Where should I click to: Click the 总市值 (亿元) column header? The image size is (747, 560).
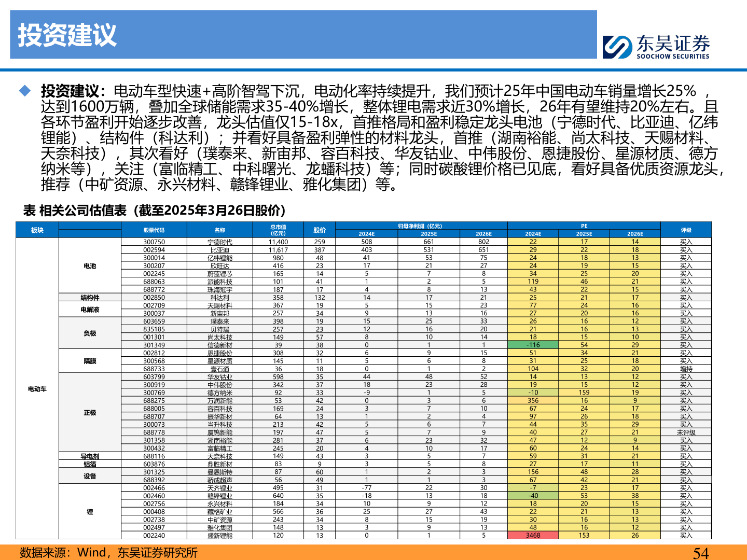[x=278, y=230]
